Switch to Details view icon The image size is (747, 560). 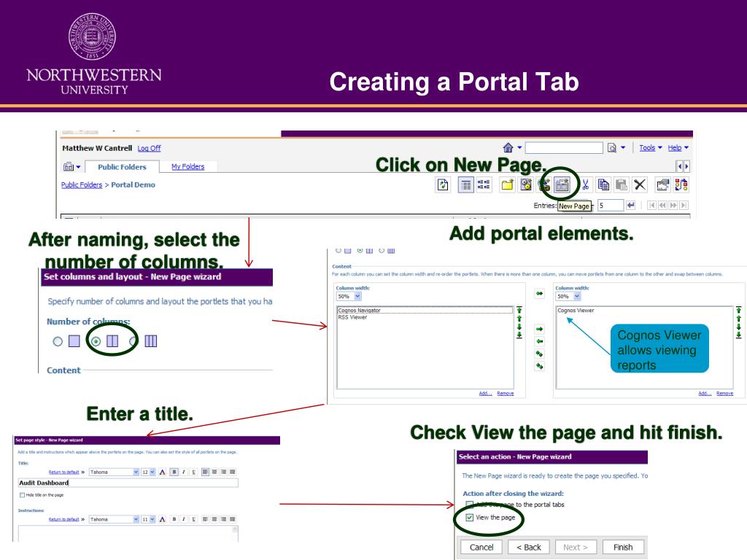tap(484, 184)
